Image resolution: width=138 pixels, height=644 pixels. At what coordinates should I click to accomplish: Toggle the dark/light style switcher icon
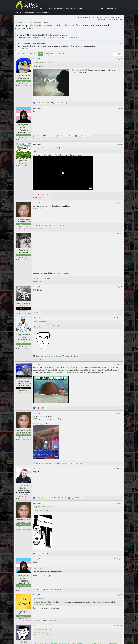click(115, 8)
